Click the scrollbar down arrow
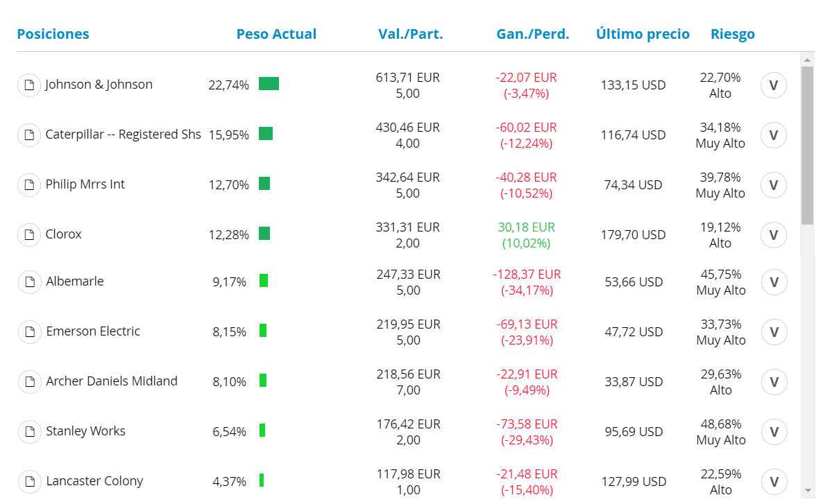This screenshot has width=832, height=504. click(808, 491)
